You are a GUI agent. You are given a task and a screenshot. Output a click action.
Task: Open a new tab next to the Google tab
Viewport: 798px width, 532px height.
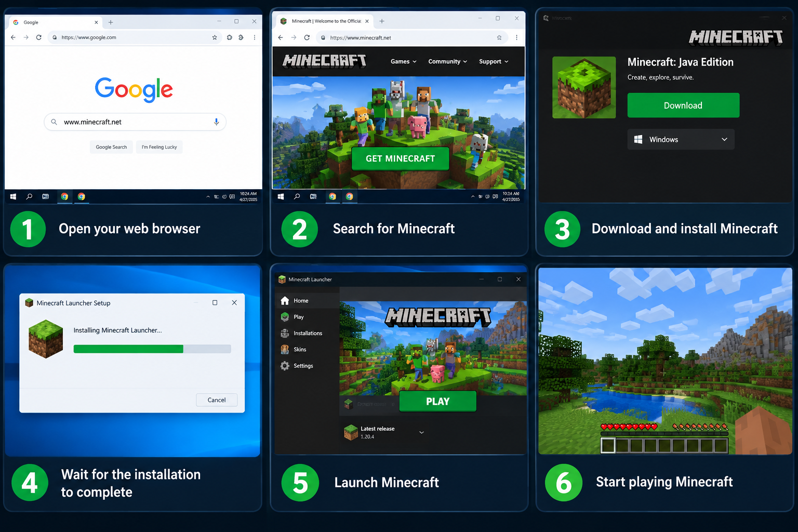111,22
